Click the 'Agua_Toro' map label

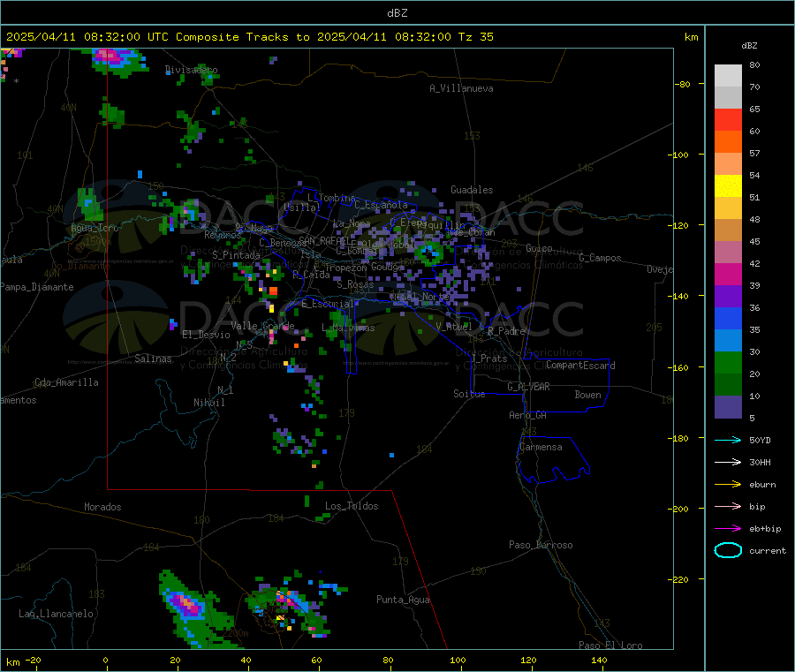[x=95, y=228]
